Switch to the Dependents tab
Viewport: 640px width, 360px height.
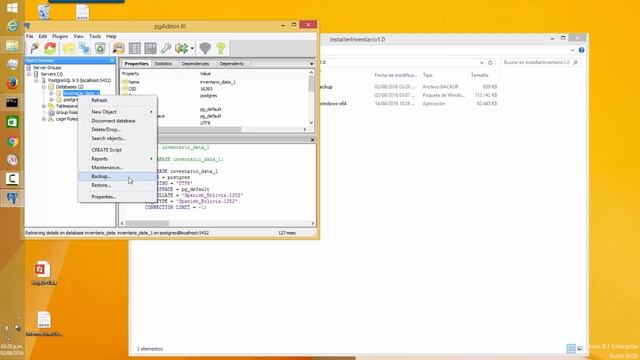click(x=231, y=64)
